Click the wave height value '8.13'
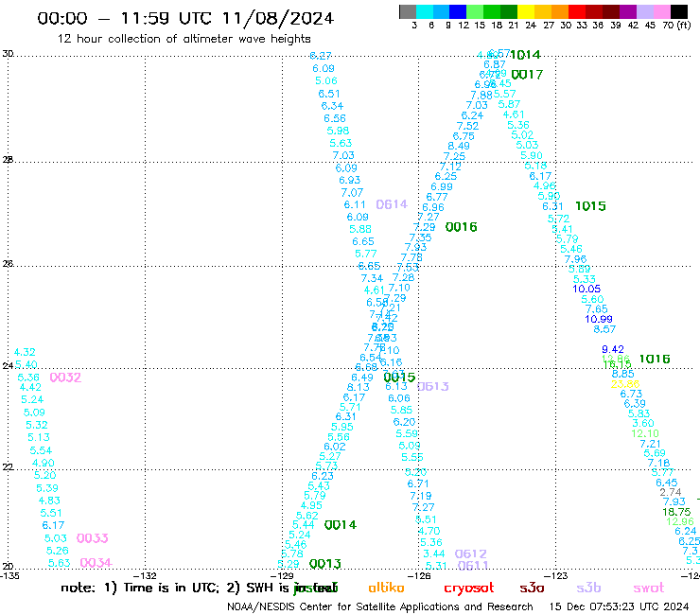 point(358,387)
